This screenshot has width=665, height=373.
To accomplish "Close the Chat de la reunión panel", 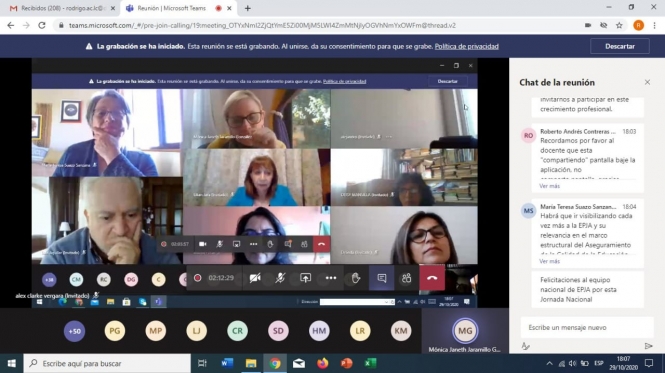I will [647, 82].
